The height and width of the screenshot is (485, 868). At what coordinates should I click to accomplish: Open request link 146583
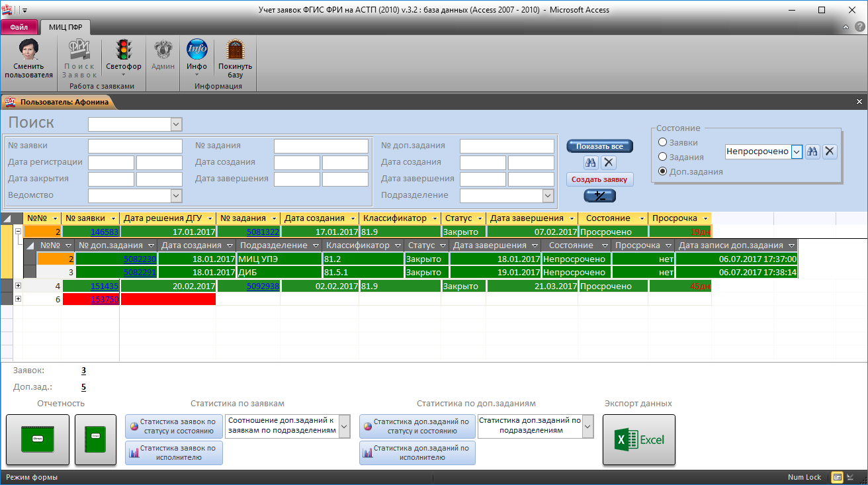click(105, 232)
